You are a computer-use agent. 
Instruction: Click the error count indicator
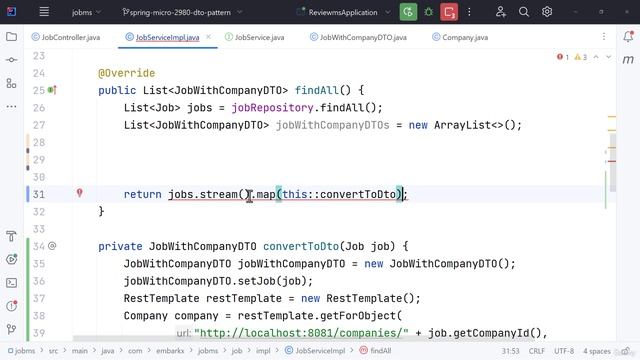point(563,57)
